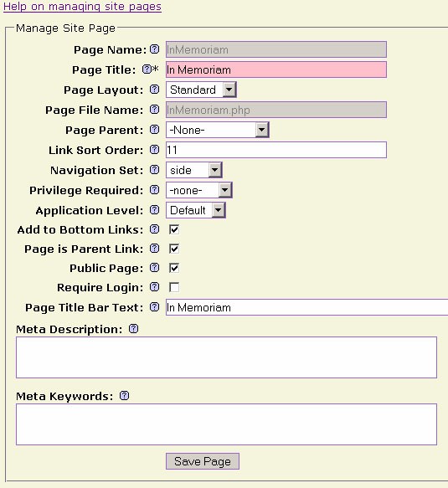Untick the Public Page checkbox
Viewport: 448px width, 488px height.
174,269
